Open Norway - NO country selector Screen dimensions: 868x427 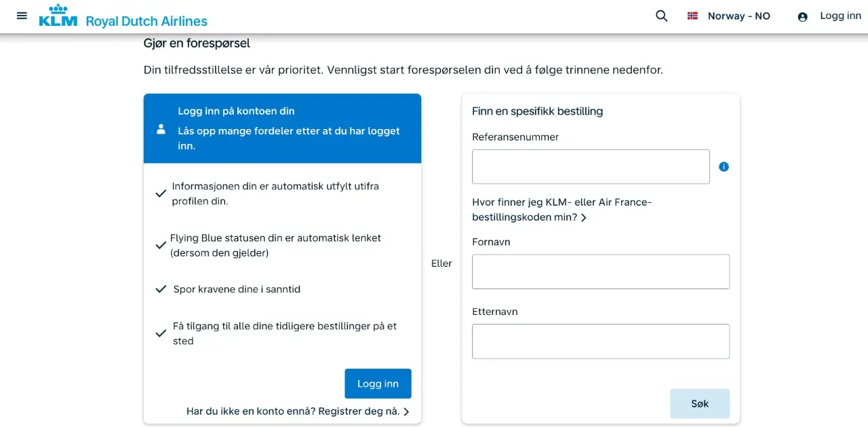(729, 16)
